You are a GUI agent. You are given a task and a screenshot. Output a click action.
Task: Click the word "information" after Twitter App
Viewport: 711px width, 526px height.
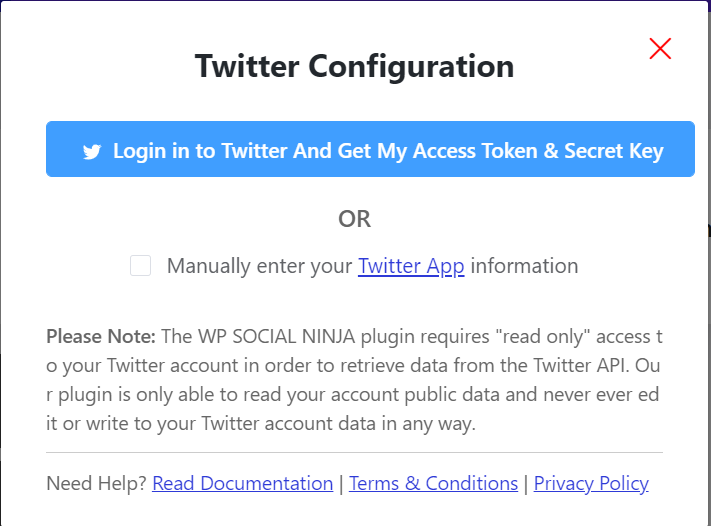point(524,266)
